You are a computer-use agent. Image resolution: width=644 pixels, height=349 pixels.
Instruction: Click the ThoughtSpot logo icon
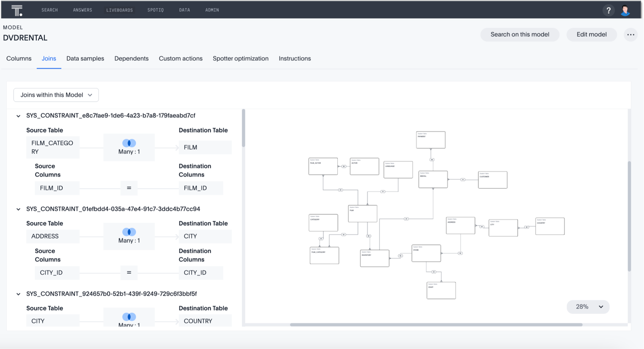16,10
